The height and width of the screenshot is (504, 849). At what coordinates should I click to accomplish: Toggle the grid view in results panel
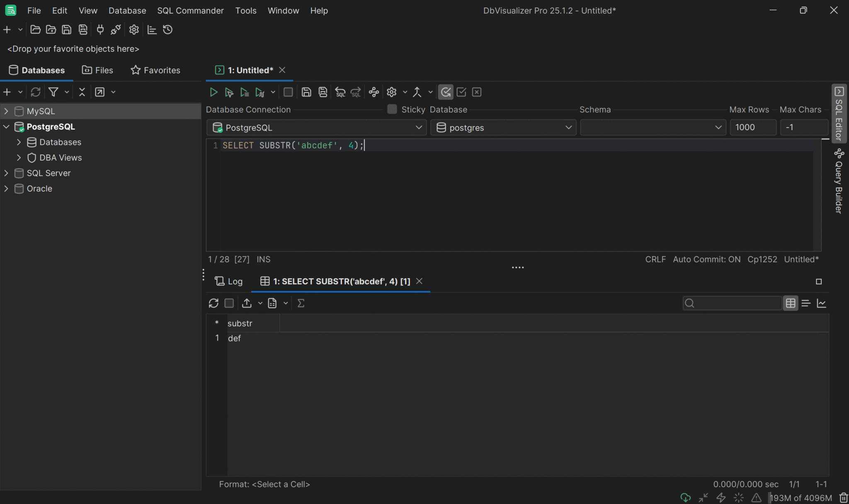[x=791, y=303]
